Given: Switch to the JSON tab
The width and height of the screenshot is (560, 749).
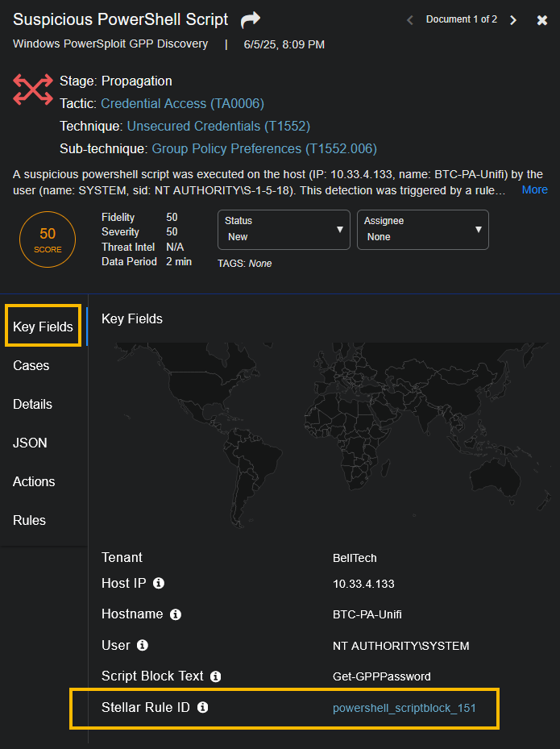Looking at the screenshot, I should (30, 443).
